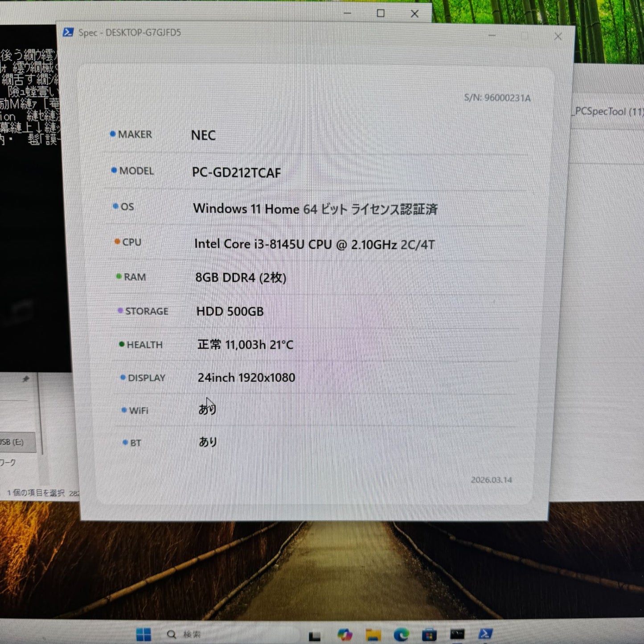
Task: Launch Copilot from the taskbar
Action: [345, 635]
